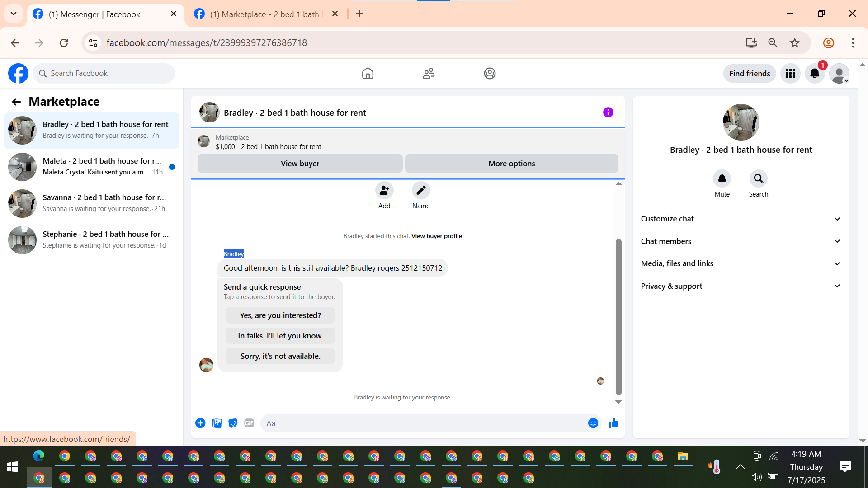This screenshot has height=488, width=868.
Task: Expand Privacy & support section
Action: [x=741, y=286]
